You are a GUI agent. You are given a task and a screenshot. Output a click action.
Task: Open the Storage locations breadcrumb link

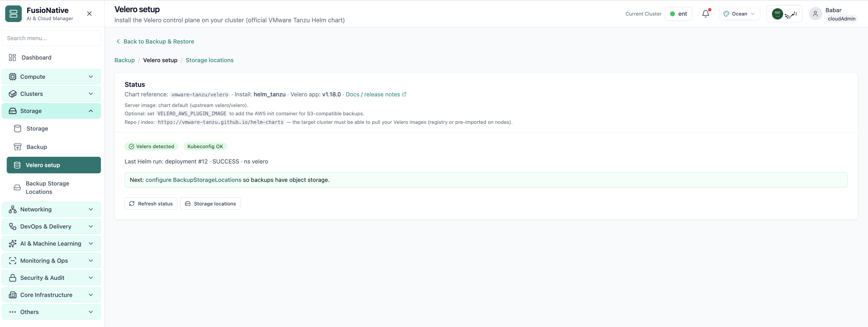[209, 60]
